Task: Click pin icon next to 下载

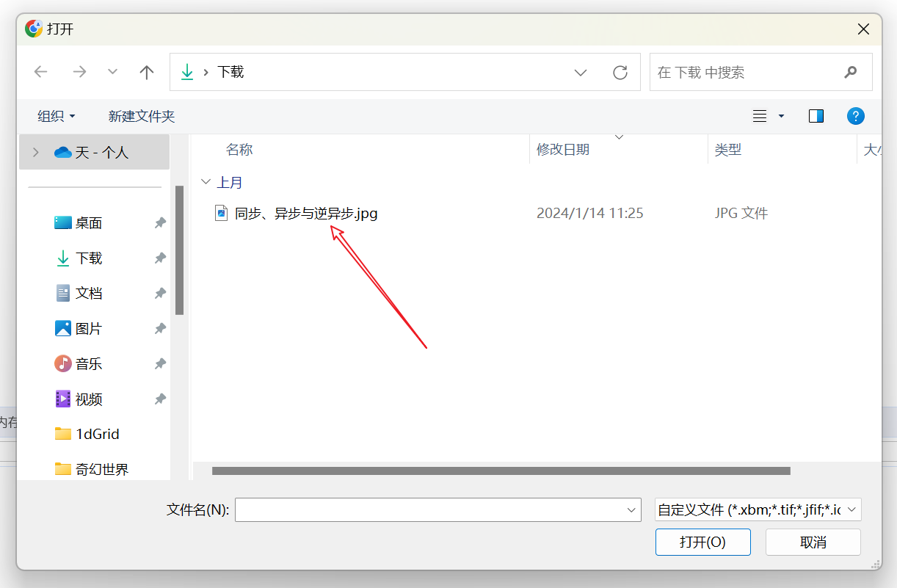Action: (160, 258)
